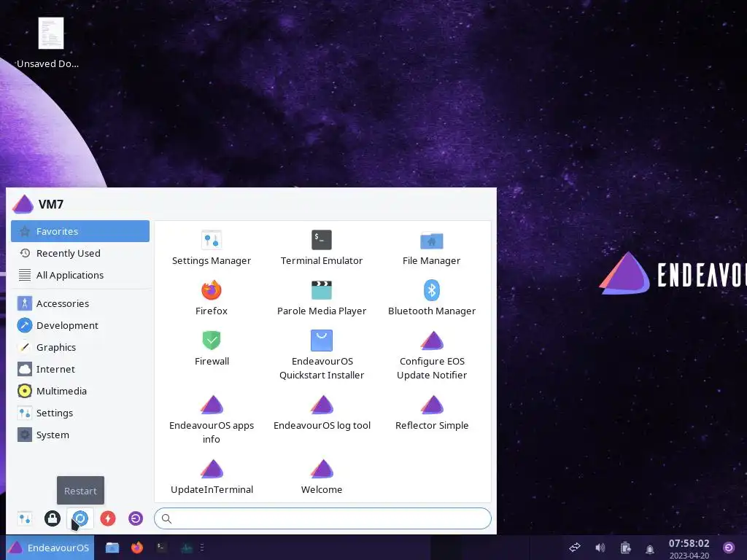Viewport: 747px width, 560px height.
Task: Open Bluetooth Manager
Action: tap(432, 298)
